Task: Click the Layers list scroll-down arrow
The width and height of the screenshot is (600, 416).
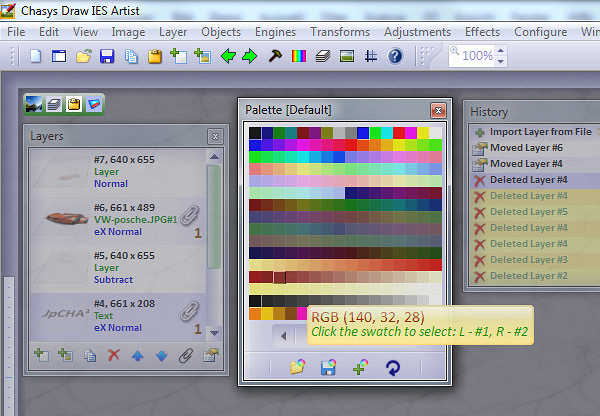Action: [214, 331]
